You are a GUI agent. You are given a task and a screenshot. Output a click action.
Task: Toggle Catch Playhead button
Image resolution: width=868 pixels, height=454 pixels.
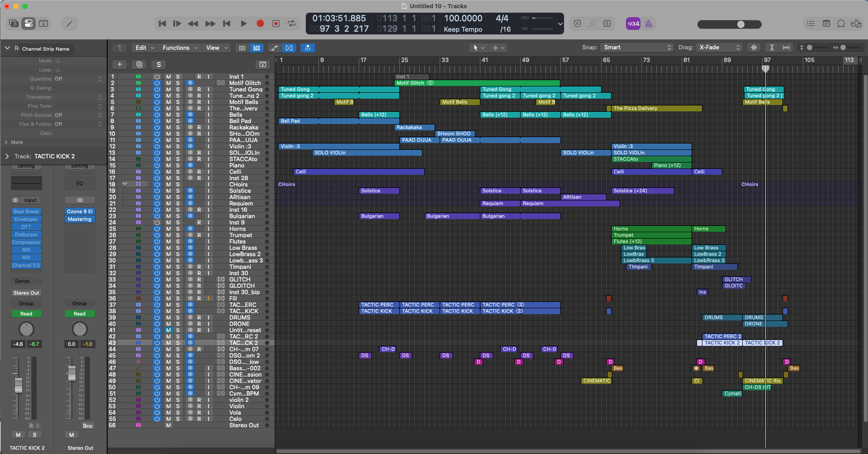(308, 48)
